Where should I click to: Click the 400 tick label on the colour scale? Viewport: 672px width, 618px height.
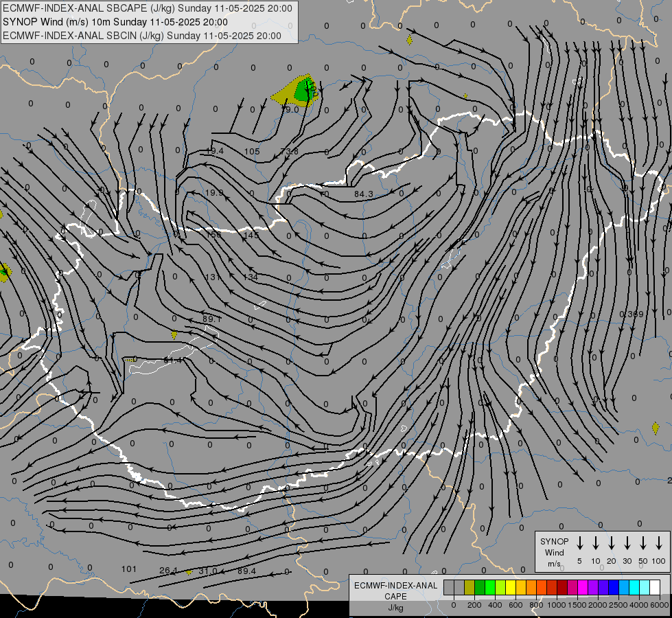coord(495,605)
